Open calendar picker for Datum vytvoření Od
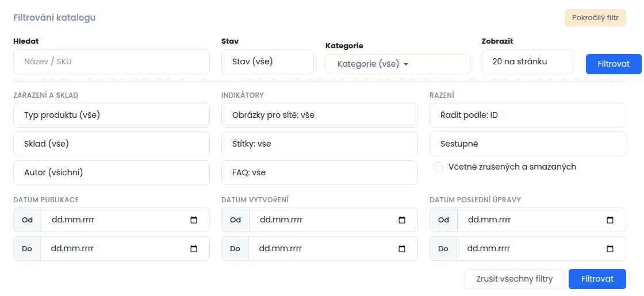The height and width of the screenshot is (296, 644). pos(402,220)
